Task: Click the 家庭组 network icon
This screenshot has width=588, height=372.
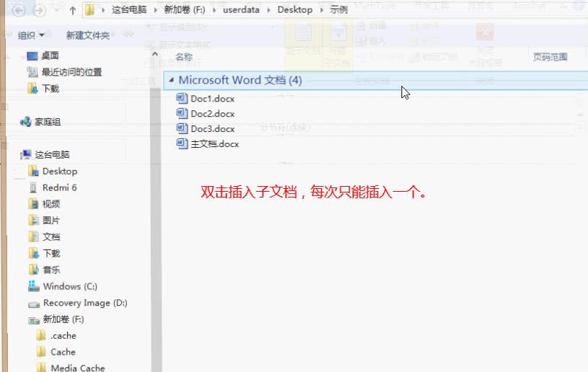Action: (26, 122)
